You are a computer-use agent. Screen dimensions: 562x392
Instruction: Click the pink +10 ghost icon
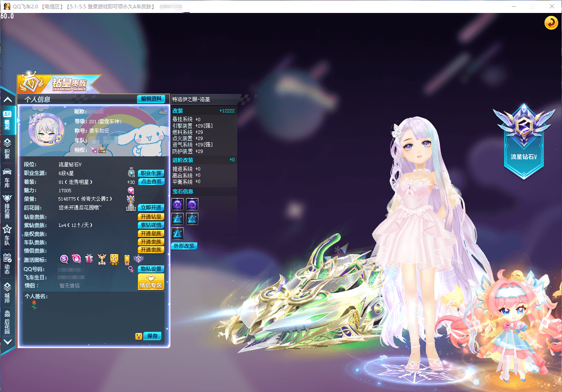[76, 259]
